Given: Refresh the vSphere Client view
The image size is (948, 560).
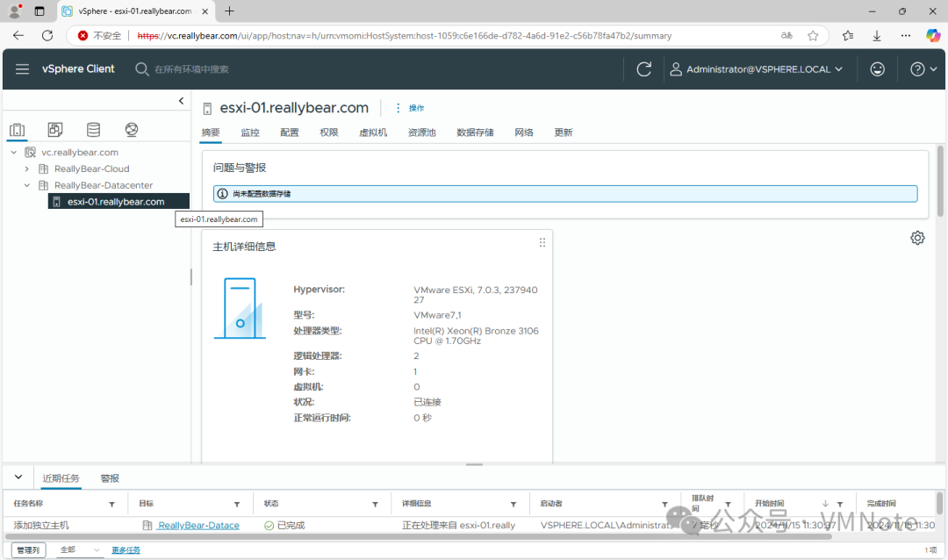Looking at the screenshot, I should point(644,69).
